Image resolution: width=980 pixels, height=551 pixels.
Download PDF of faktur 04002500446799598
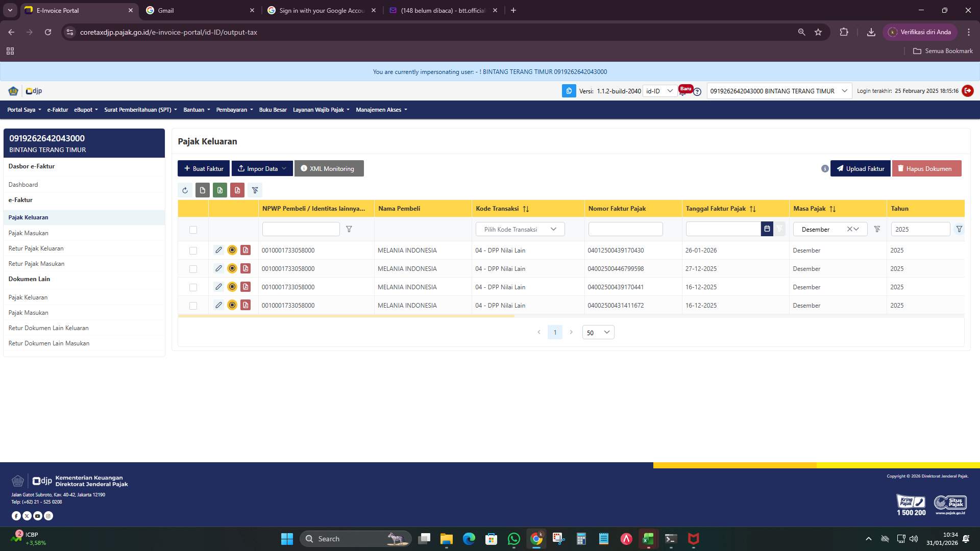(246, 268)
